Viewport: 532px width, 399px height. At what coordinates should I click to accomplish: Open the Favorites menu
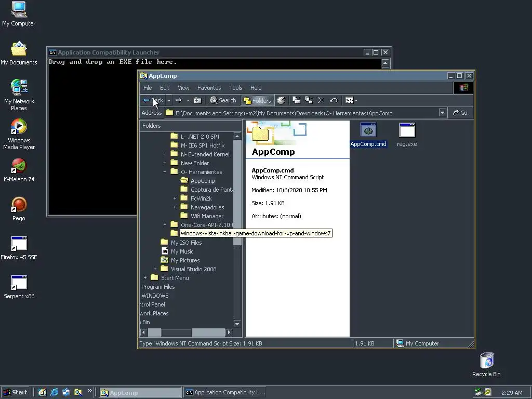click(x=209, y=88)
